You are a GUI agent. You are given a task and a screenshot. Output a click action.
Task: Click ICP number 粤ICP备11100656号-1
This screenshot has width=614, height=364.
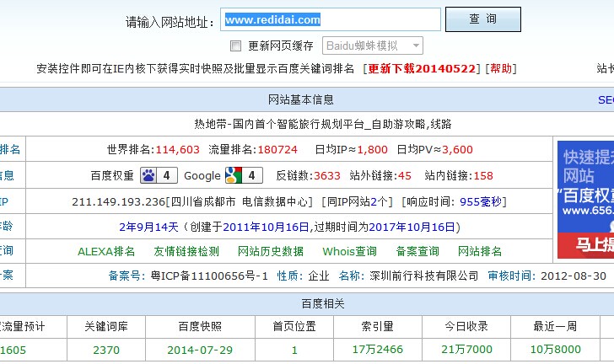point(209,276)
